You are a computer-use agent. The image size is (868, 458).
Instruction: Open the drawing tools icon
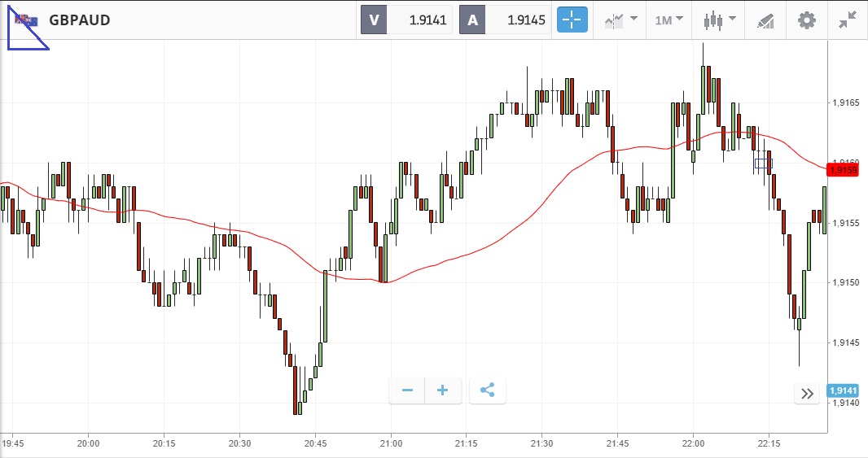pyautogui.click(x=765, y=20)
